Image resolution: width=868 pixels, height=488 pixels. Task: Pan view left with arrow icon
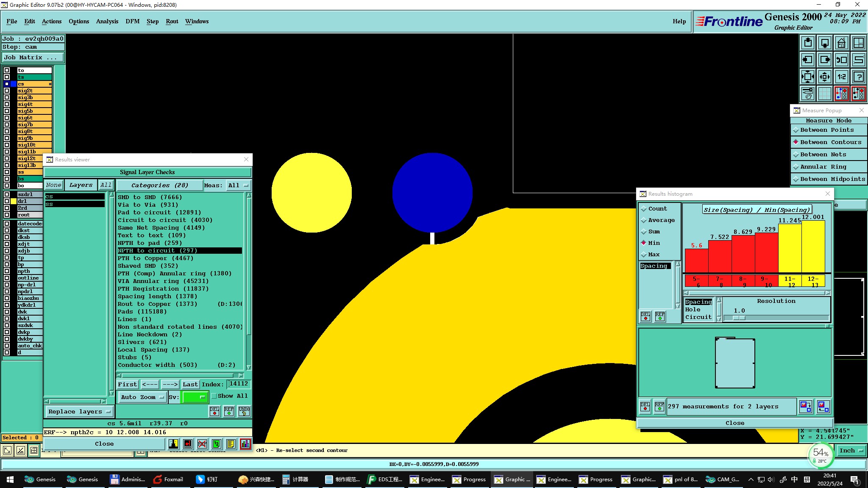click(x=808, y=60)
